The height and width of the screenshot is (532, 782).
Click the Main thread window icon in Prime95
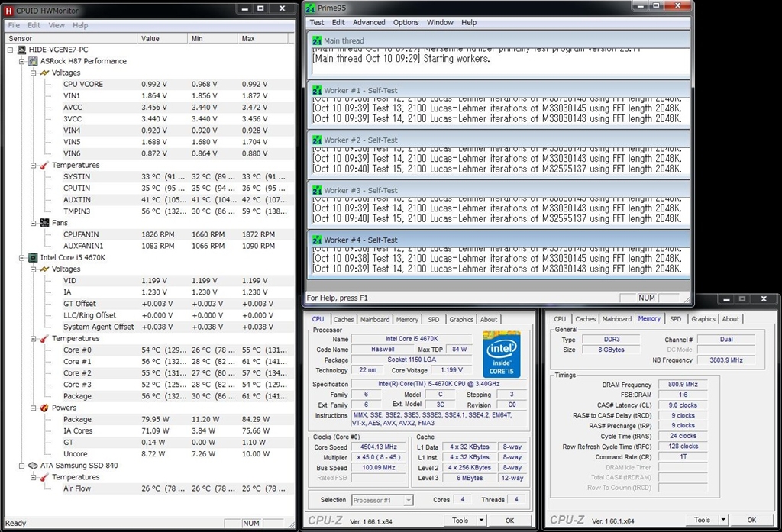click(317, 40)
